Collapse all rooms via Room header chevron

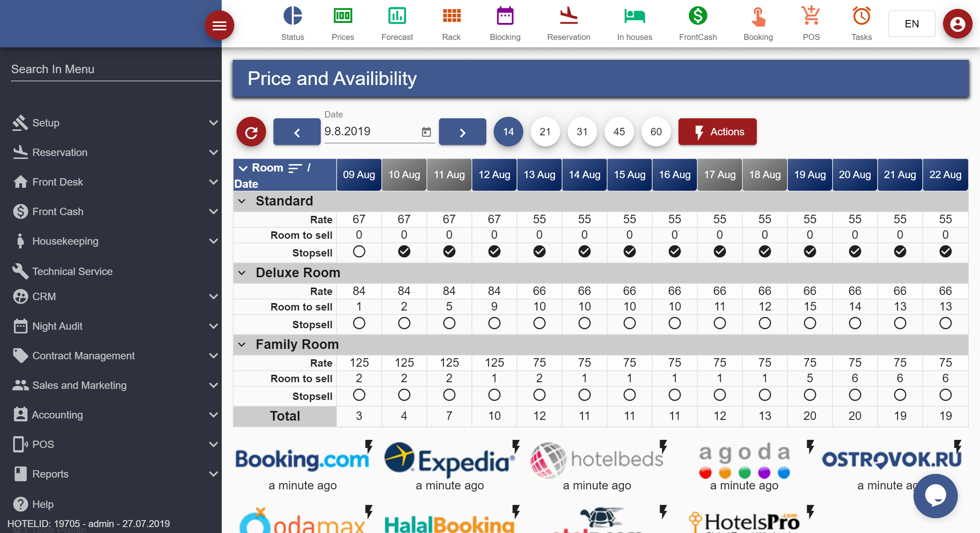click(x=243, y=168)
